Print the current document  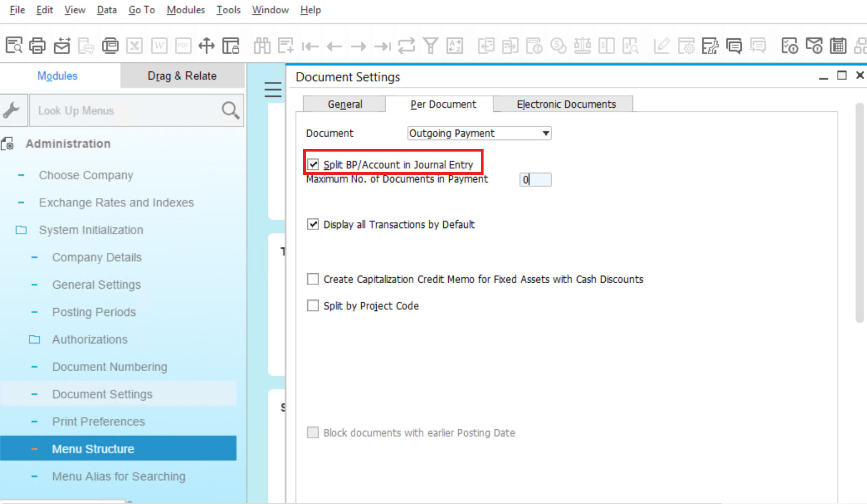coord(37,45)
